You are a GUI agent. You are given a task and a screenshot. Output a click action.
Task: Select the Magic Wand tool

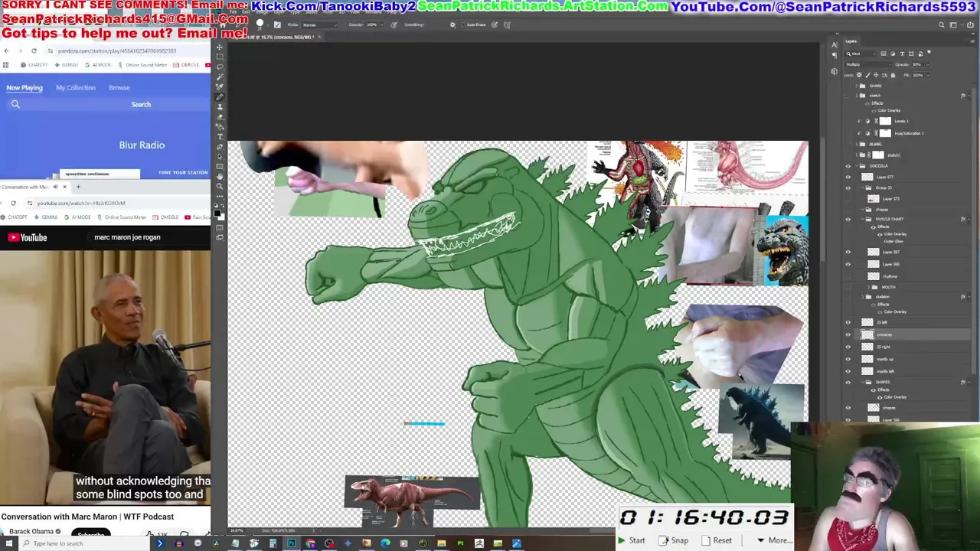click(220, 77)
